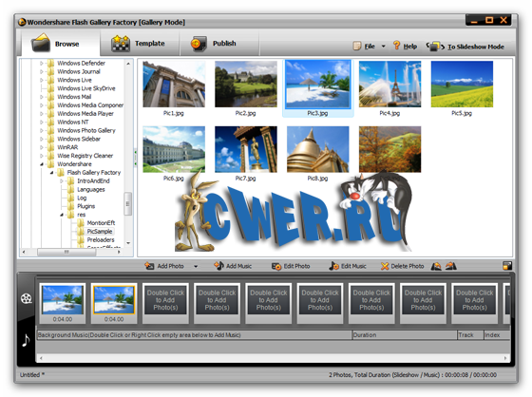Select the Preloaders folder
The height and width of the screenshot is (397, 532).
click(x=101, y=240)
